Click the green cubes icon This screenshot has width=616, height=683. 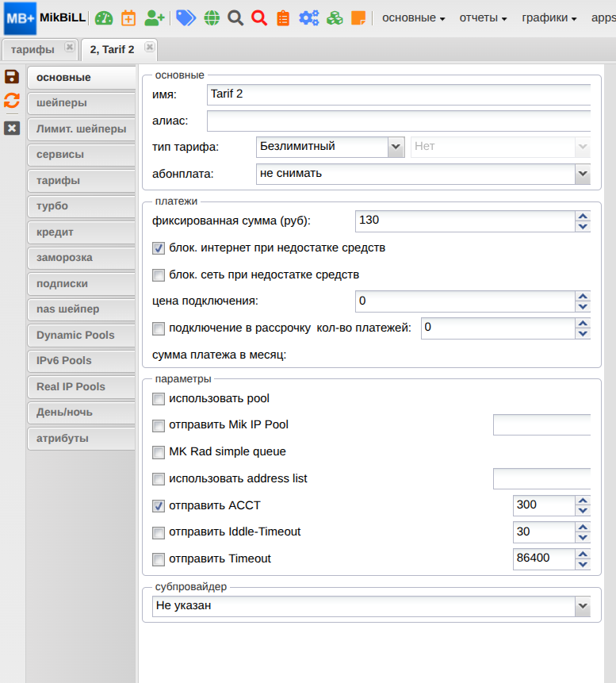(x=335, y=18)
